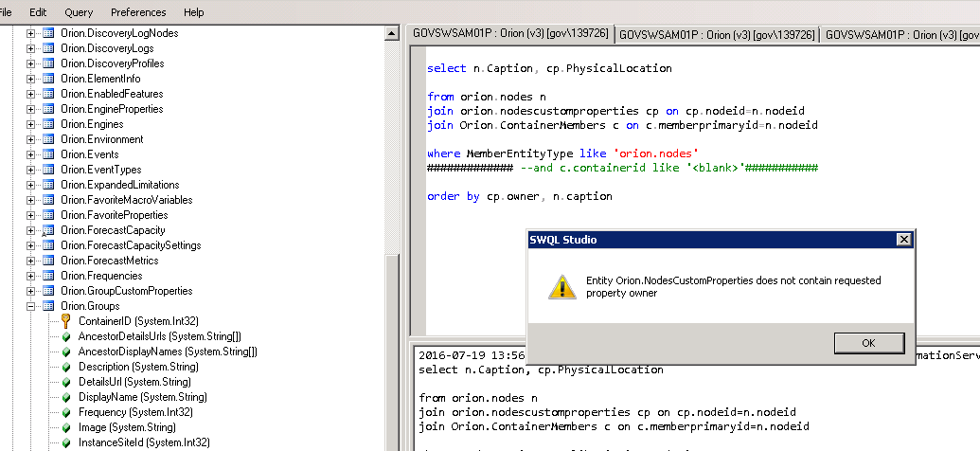Click the property icon beside InstanceSiteId
This screenshot has width=980, height=451.
click(x=66, y=442)
